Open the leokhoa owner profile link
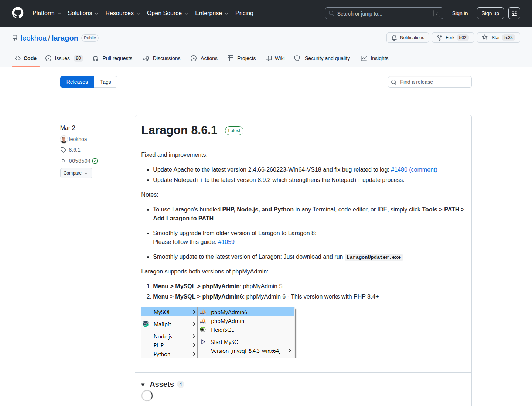Image resolution: width=532 pixels, height=406 pixels. (x=34, y=38)
